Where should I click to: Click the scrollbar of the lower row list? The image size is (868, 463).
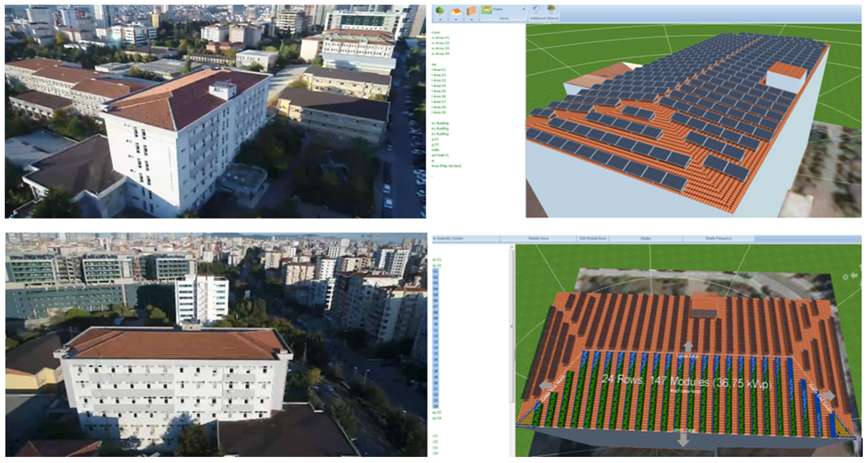click(512, 327)
